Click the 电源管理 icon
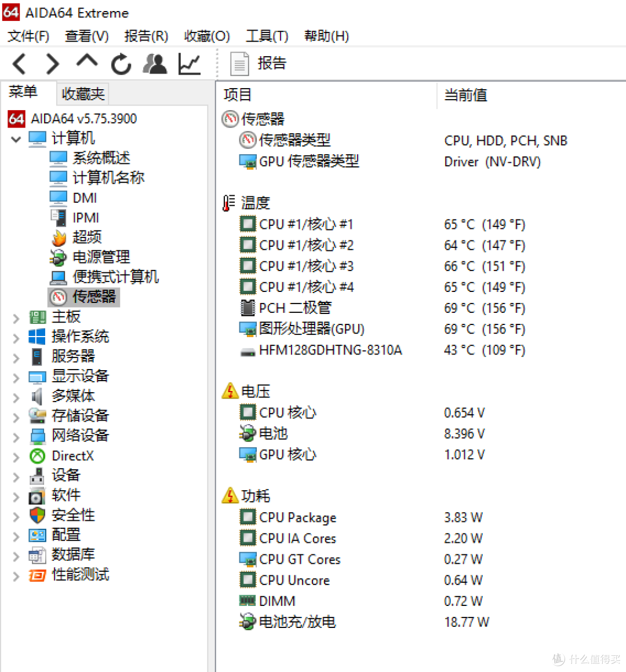 pyautogui.click(x=59, y=257)
